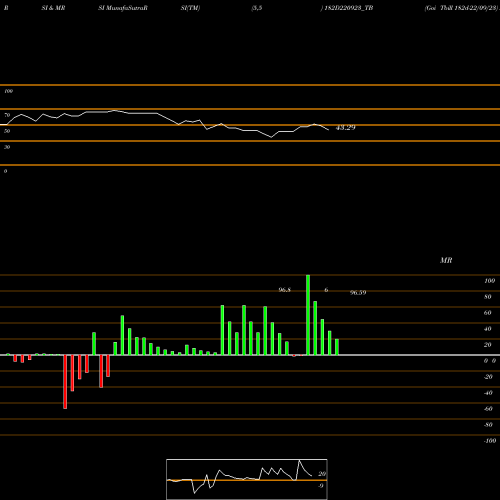Click the 70 label on RSI axis
Screen dimensions: 500x500
tap(7, 115)
